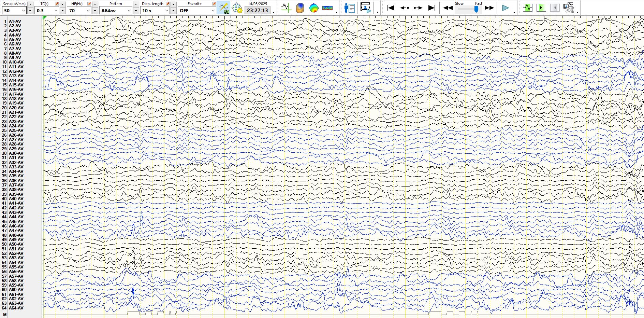Toggle the 50 Hz AC filter icon
This screenshot has width=644, height=318.
224,8
